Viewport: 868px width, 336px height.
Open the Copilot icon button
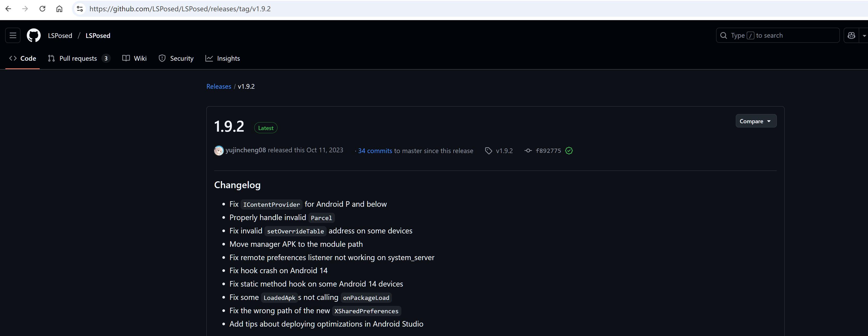(x=851, y=35)
